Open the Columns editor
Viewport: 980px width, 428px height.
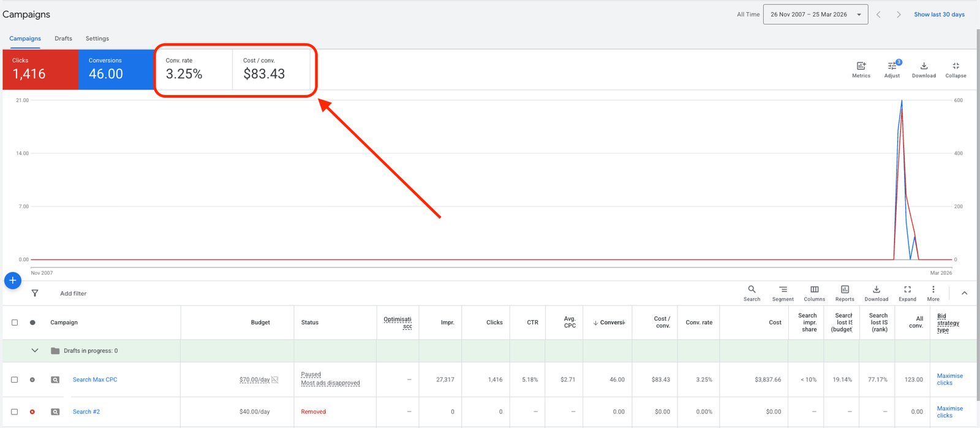pyautogui.click(x=815, y=293)
